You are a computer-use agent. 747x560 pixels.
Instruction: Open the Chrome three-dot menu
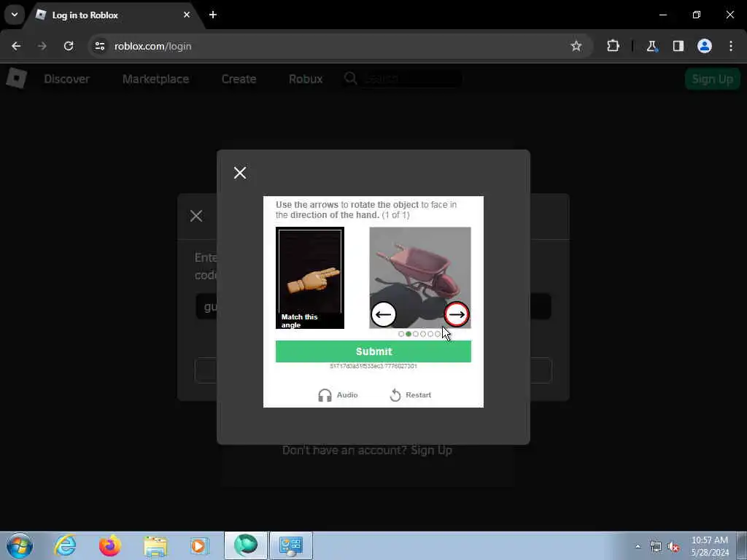(x=731, y=46)
